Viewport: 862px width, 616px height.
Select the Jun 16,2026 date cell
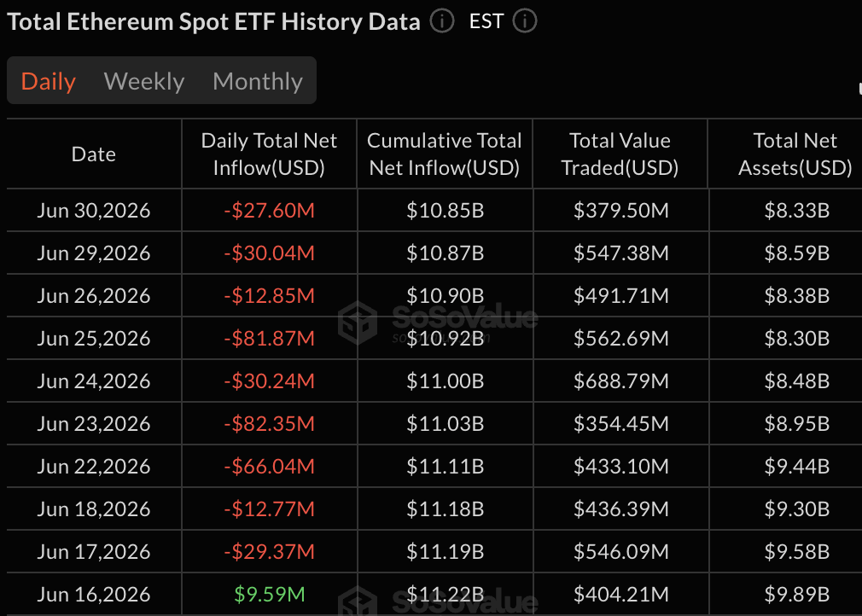tap(94, 595)
